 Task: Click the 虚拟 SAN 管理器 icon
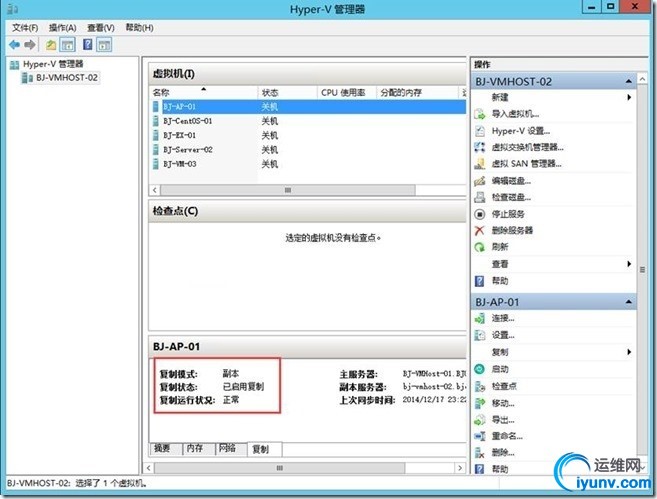coord(480,164)
